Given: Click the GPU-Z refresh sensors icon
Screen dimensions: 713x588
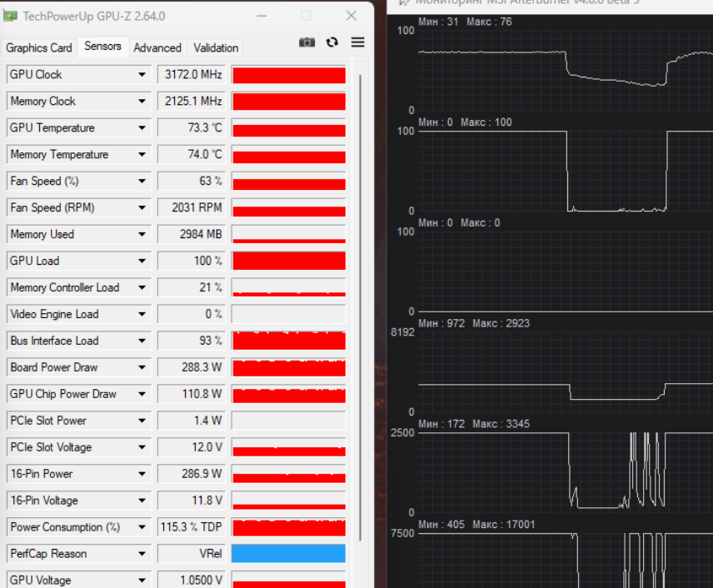Looking at the screenshot, I should click(x=332, y=42).
